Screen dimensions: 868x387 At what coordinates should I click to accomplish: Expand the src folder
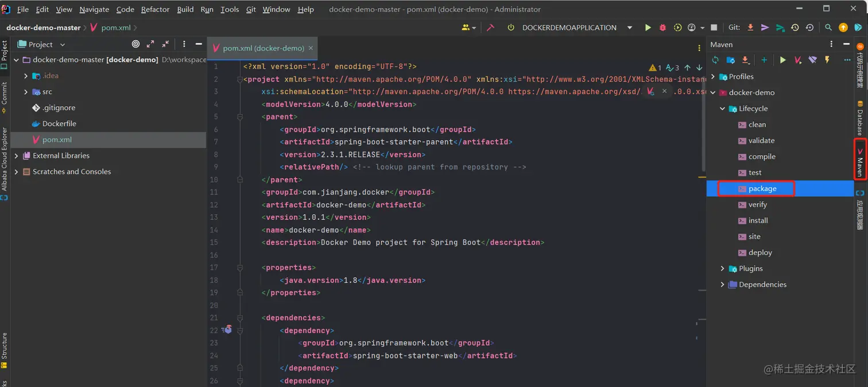coord(26,92)
